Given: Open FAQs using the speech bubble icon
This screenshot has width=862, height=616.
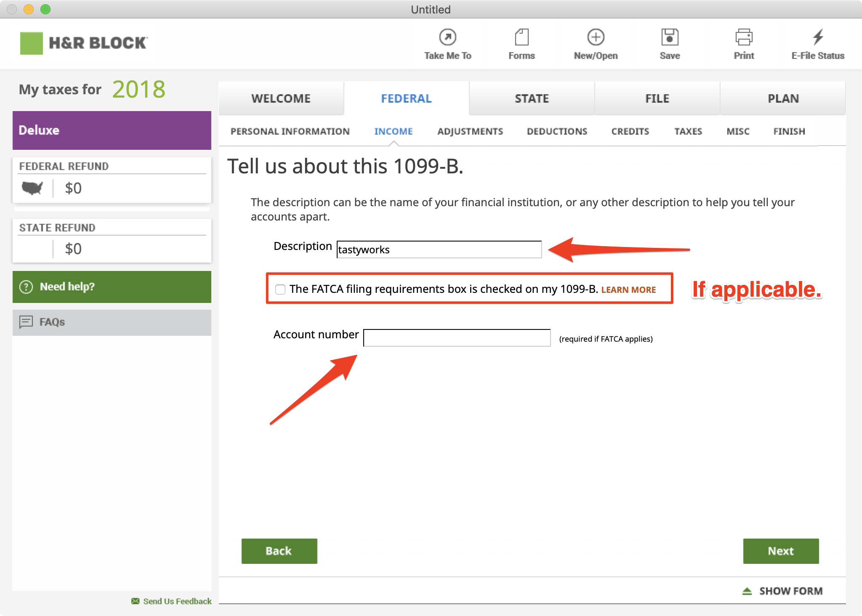Looking at the screenshot, I should point(27,322).
